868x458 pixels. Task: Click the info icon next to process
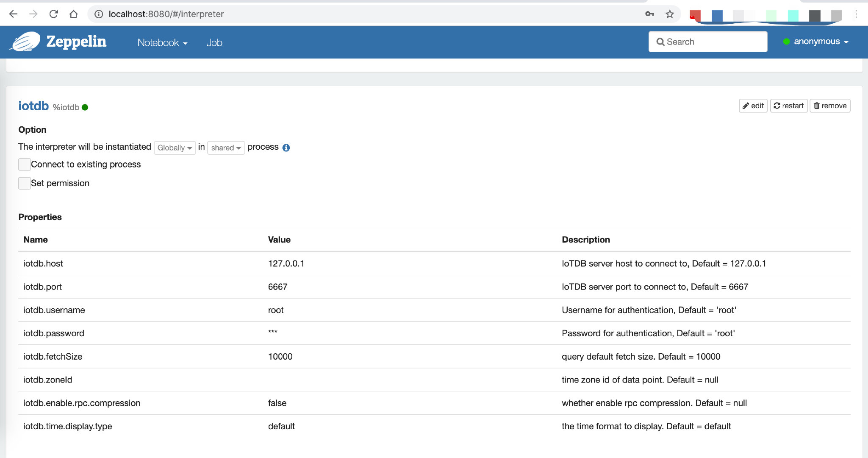287,148
